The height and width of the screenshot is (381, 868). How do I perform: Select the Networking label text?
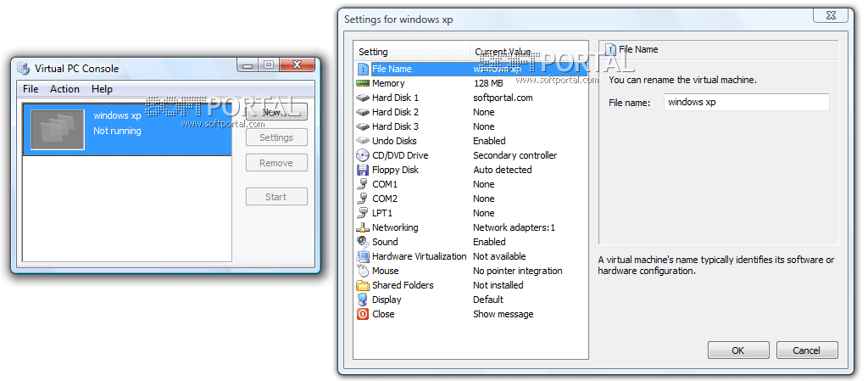point(395,227)
